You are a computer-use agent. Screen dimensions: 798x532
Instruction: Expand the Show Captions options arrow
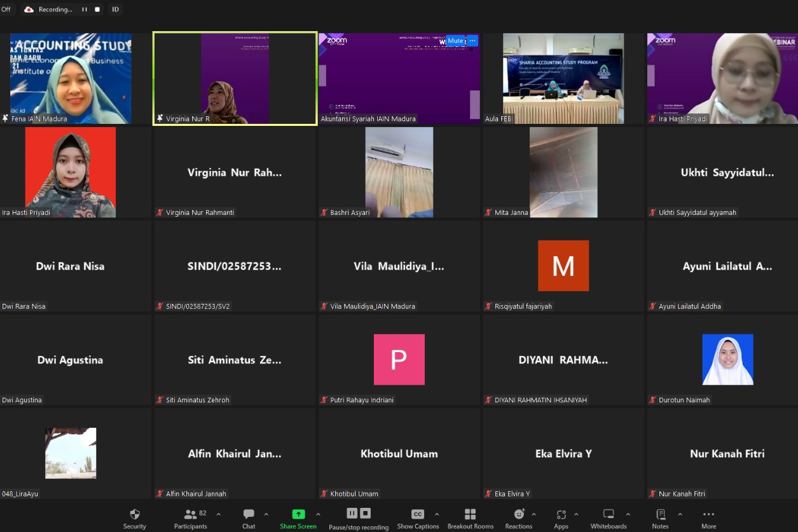(x=437, y=514)
